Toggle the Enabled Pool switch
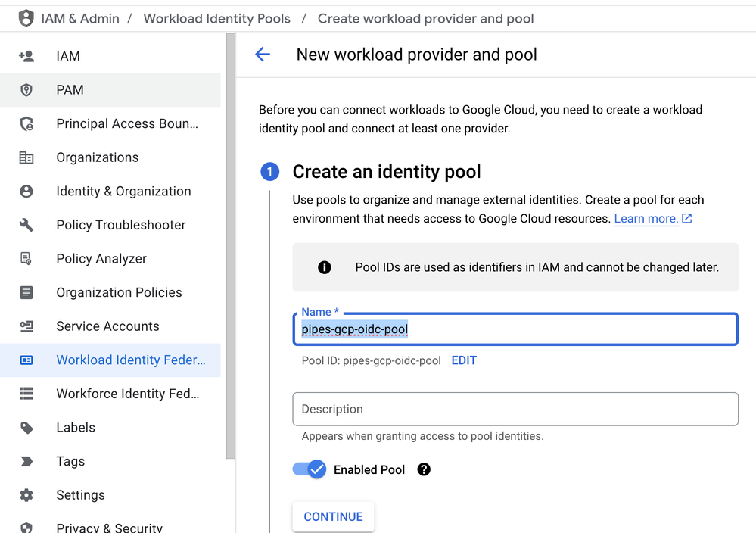Image resolution: width=756 pixels, height=533 pixels. [x=310, y=469]
